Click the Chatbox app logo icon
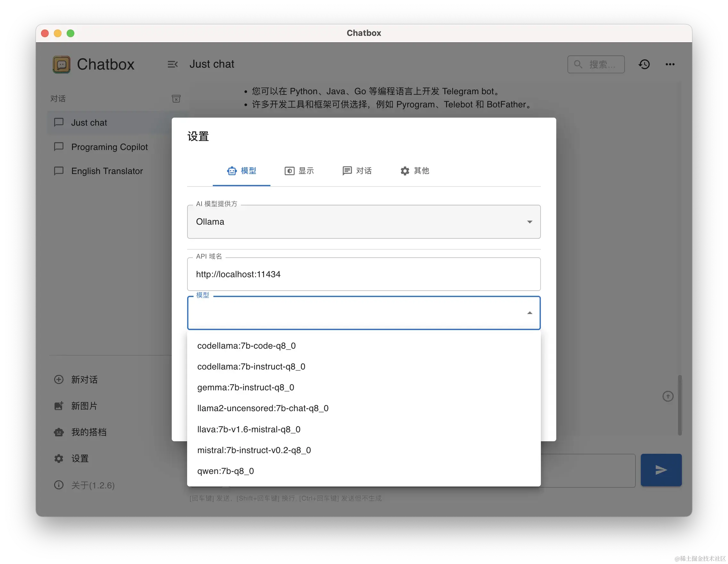728x564 pixels. point(61,64)
